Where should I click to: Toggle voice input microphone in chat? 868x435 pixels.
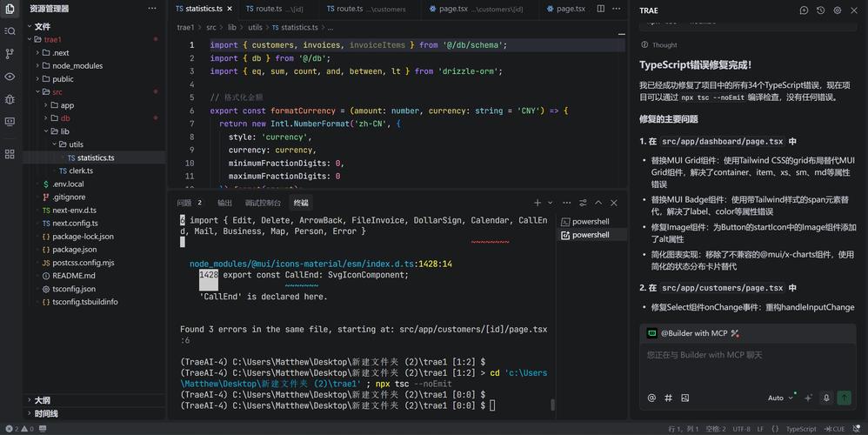(x=826, y=398)
